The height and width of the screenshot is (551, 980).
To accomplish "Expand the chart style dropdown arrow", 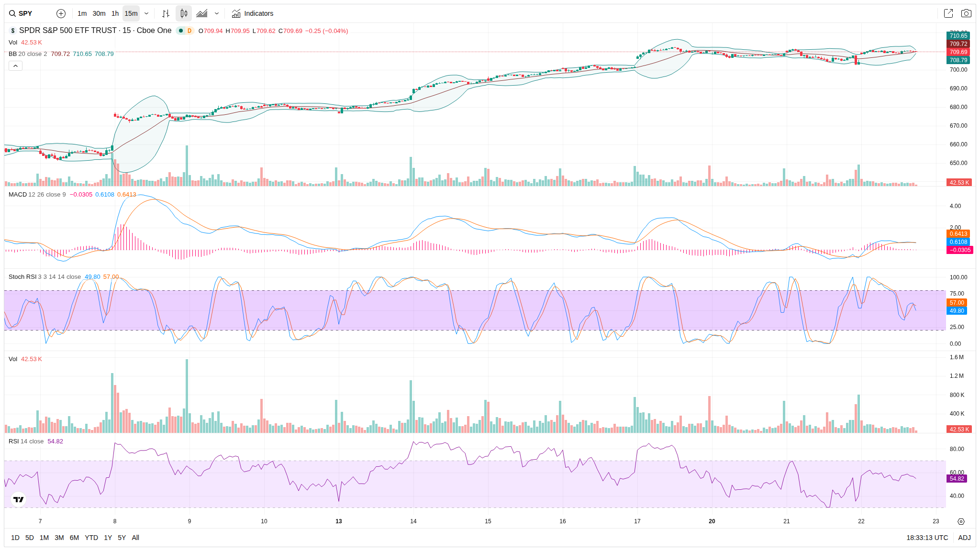I will (217, 13).
